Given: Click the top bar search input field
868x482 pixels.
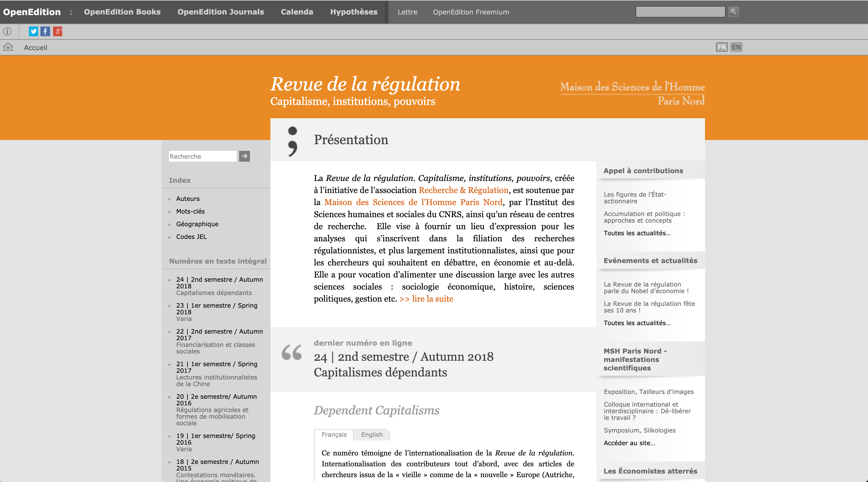Looking at the screenshot, I should click(680, 12).
